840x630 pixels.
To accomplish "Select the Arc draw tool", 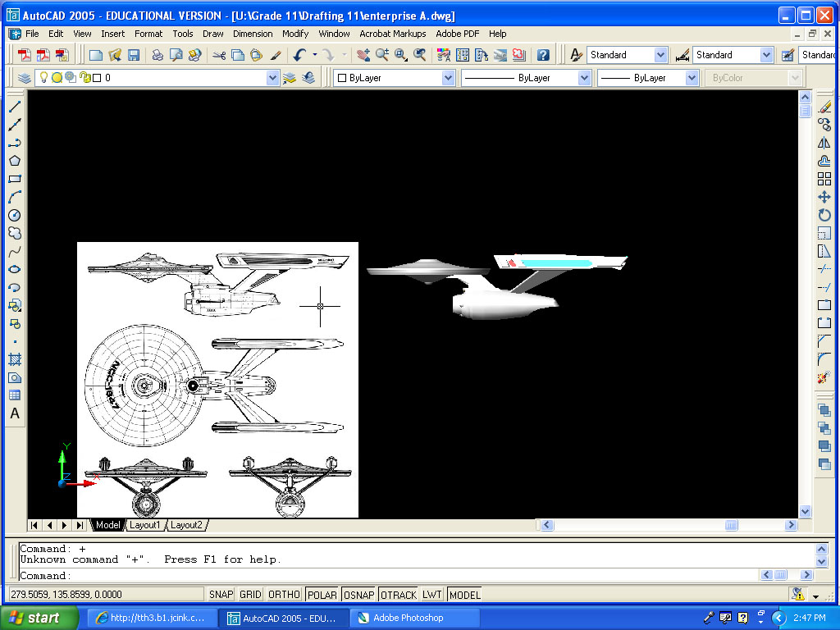I will 15,197.
